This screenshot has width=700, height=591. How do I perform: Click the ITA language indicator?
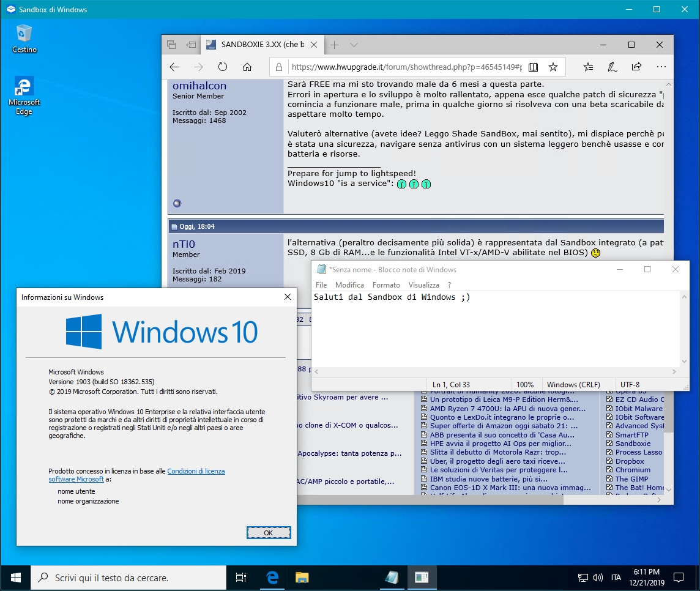pyautogui.click(x=616, y=578)
